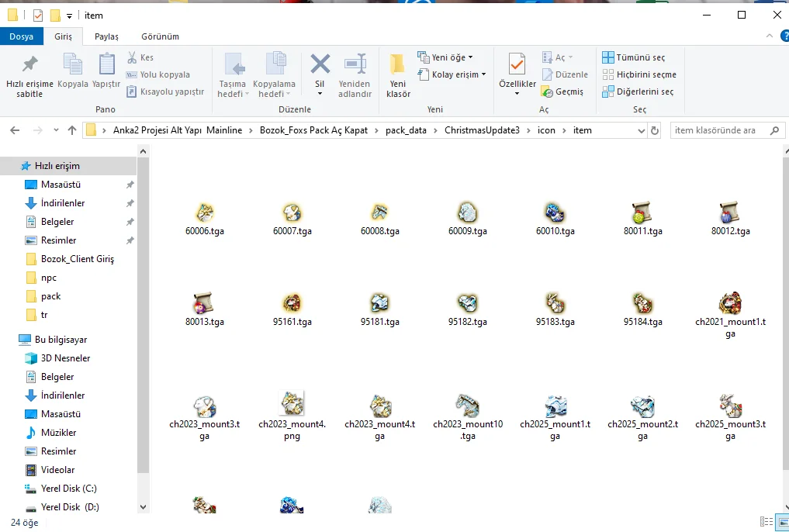The image size is (789, 532).
Task: Click Yeniden adlandır (rename) icon
Action: click(x=355, y=75)
